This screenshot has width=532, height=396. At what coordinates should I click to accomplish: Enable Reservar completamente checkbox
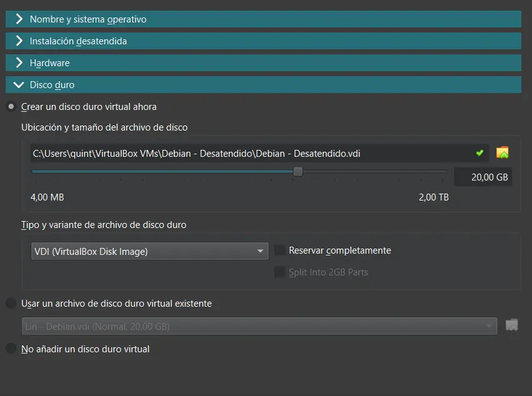click(x=280, y=250)
